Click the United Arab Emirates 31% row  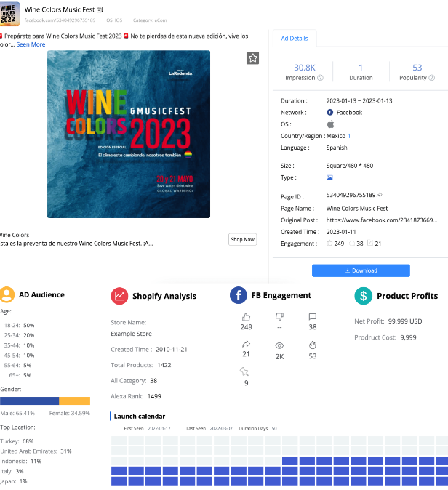(x=36, y=451)
